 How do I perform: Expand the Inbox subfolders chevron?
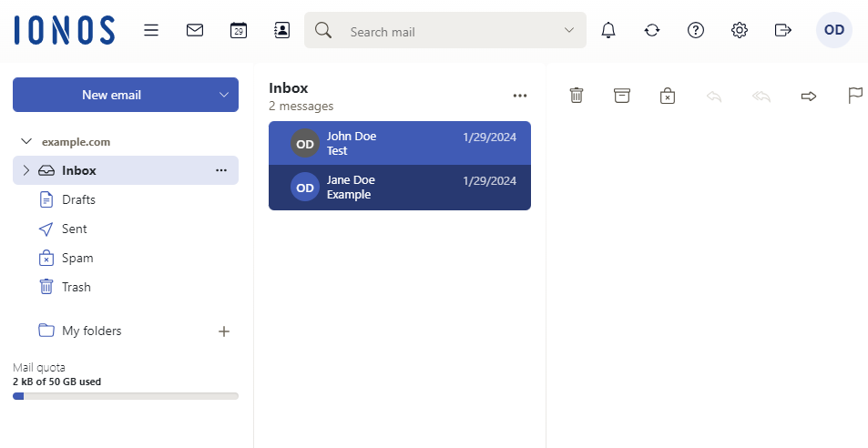tap(26, 170)
